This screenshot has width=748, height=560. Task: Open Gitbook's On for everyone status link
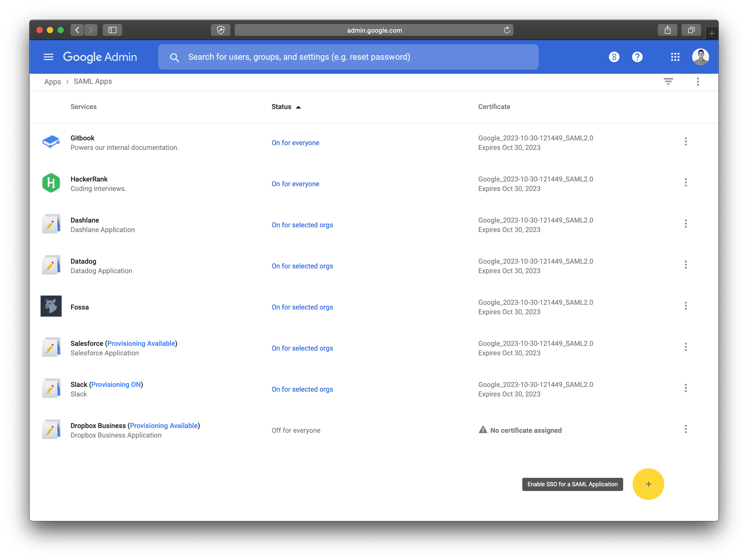295,142
